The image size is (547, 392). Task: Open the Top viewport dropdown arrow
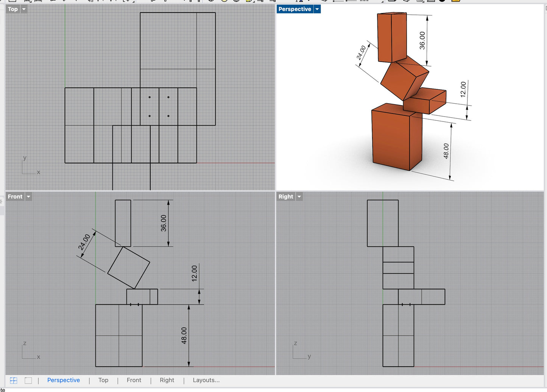click(x=24, y=9)
